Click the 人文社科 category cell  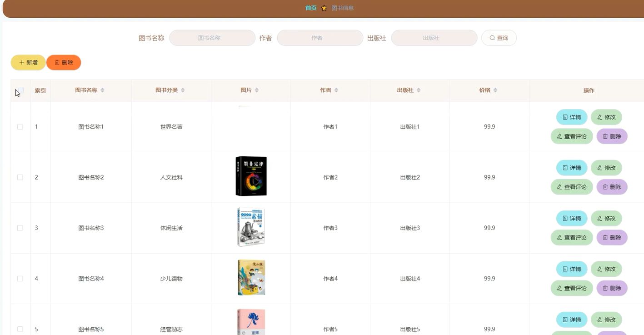pos(171,177)
